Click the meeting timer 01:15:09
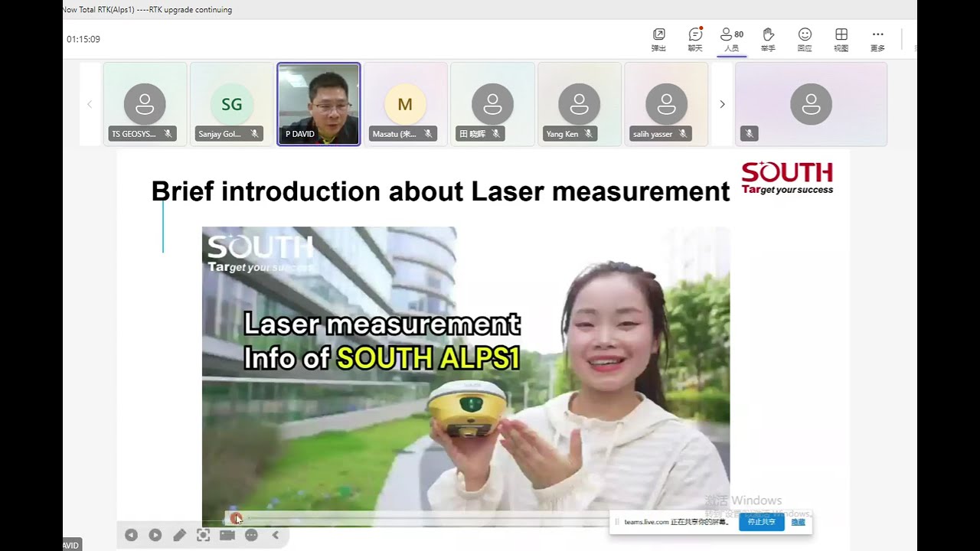This screenshot has width=980, height=551. (83, 39)
